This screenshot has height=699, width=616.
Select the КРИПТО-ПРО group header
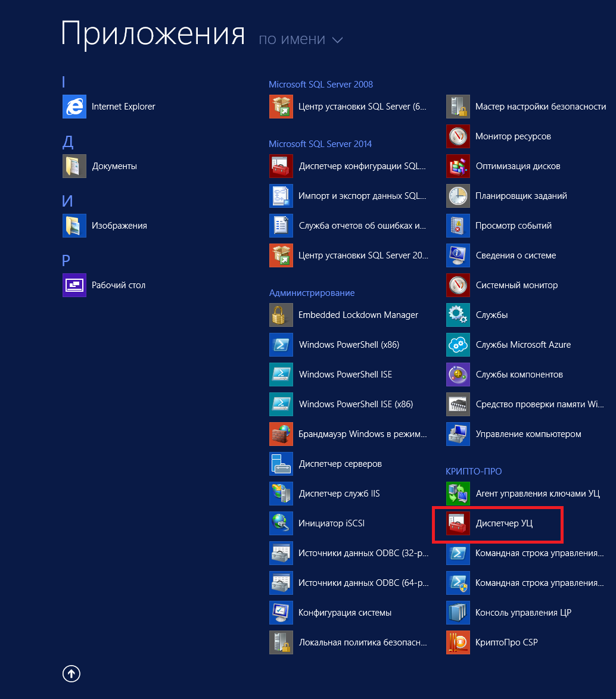click(474, 471)
